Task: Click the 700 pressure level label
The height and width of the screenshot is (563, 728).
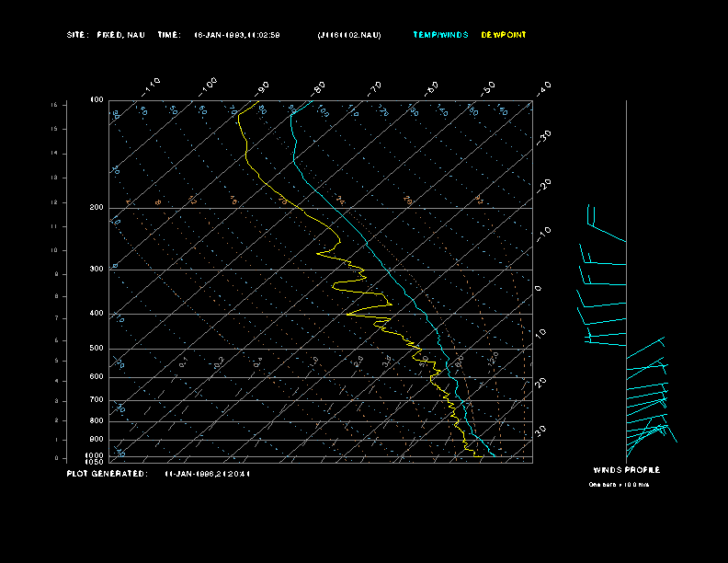Action: coord(97,400)
